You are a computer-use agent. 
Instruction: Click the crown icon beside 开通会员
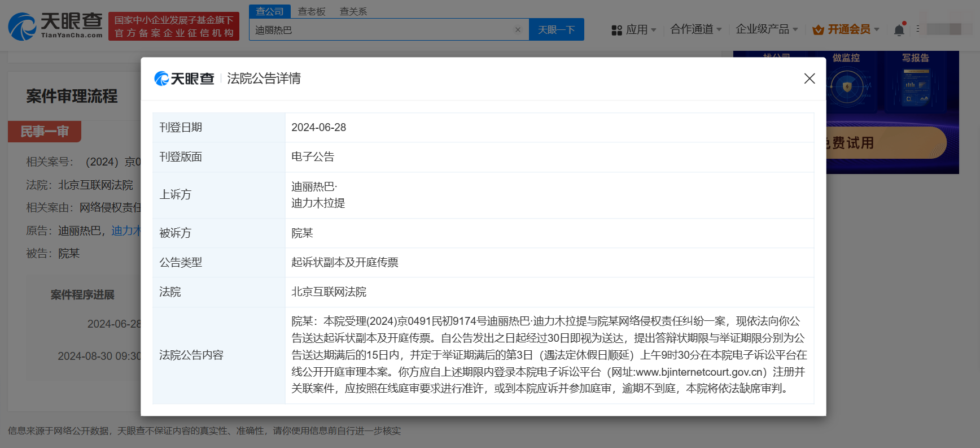tap(818, 30)
